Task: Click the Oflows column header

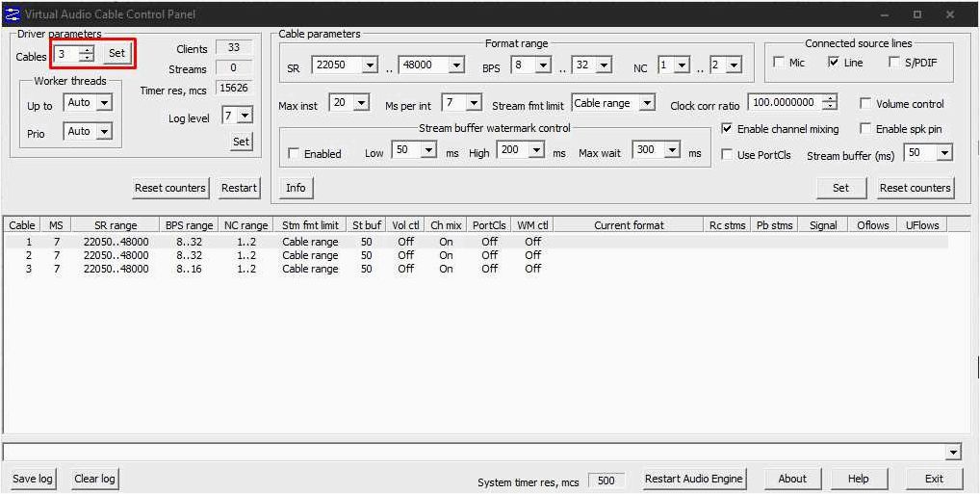Action: 872,225
